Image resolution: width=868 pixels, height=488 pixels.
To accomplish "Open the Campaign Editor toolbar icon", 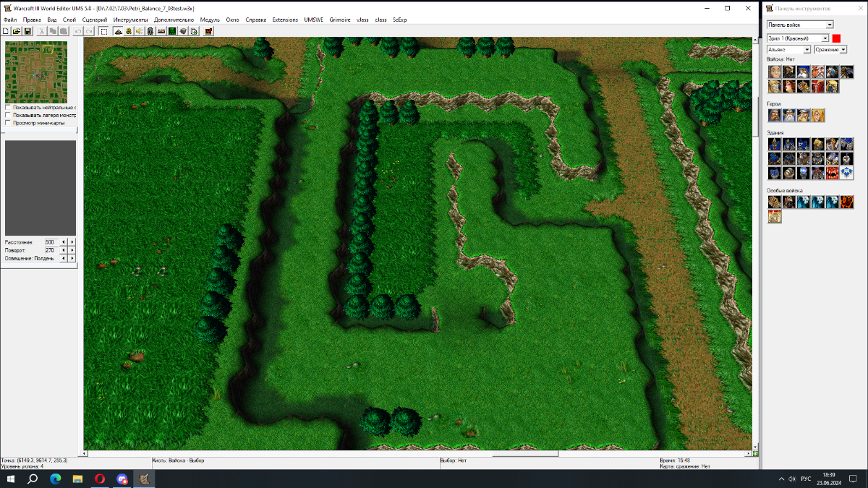I will pos(161,31).
